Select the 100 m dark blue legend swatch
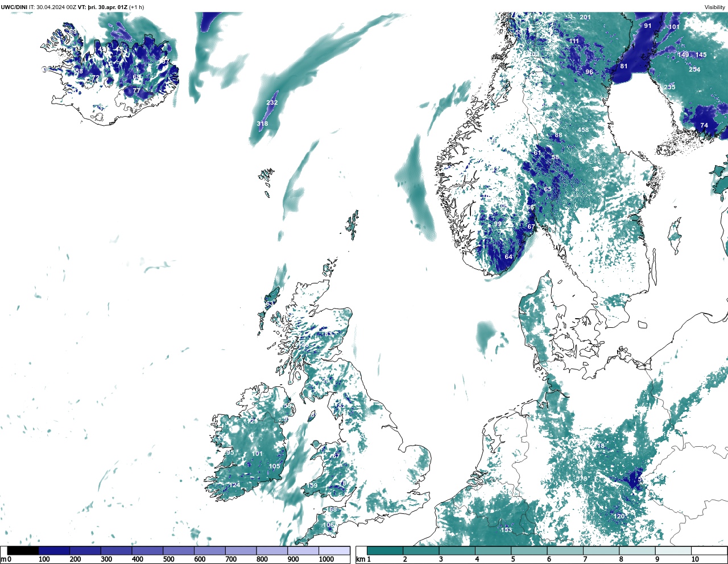 [54, 550]
